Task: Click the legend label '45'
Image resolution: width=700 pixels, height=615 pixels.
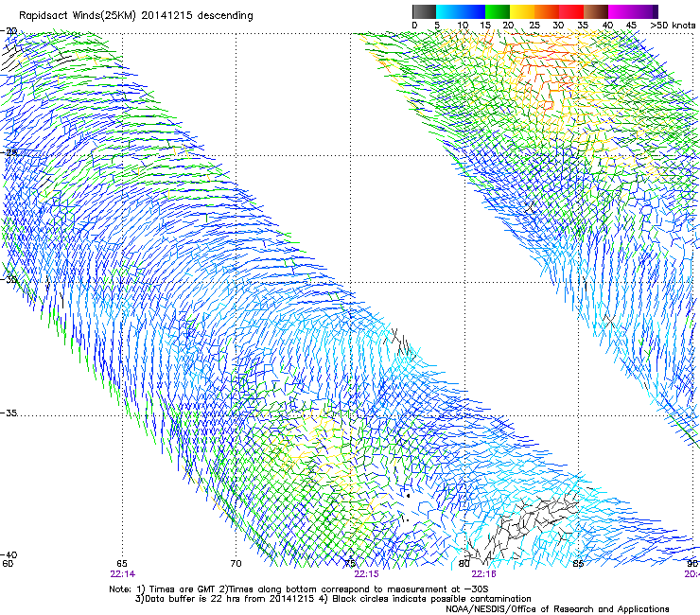Action: pyautogui.click(x=631, y=26)
